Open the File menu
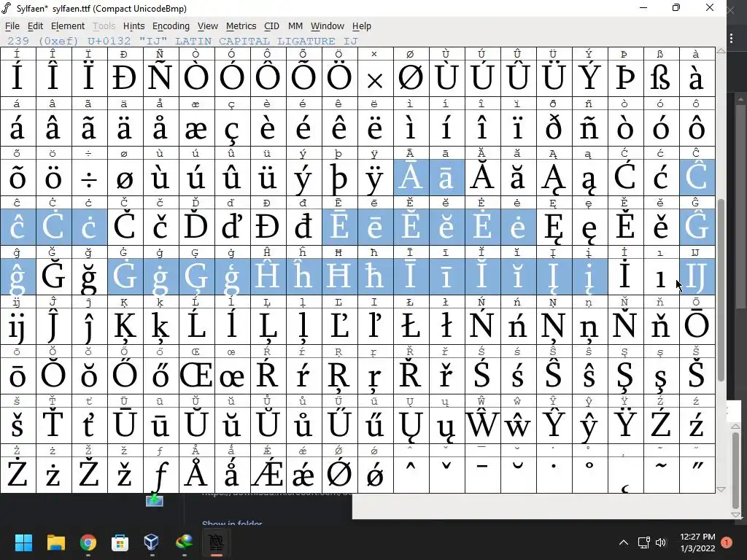This screenshot has height=560, width=747. tap(12, 26)
